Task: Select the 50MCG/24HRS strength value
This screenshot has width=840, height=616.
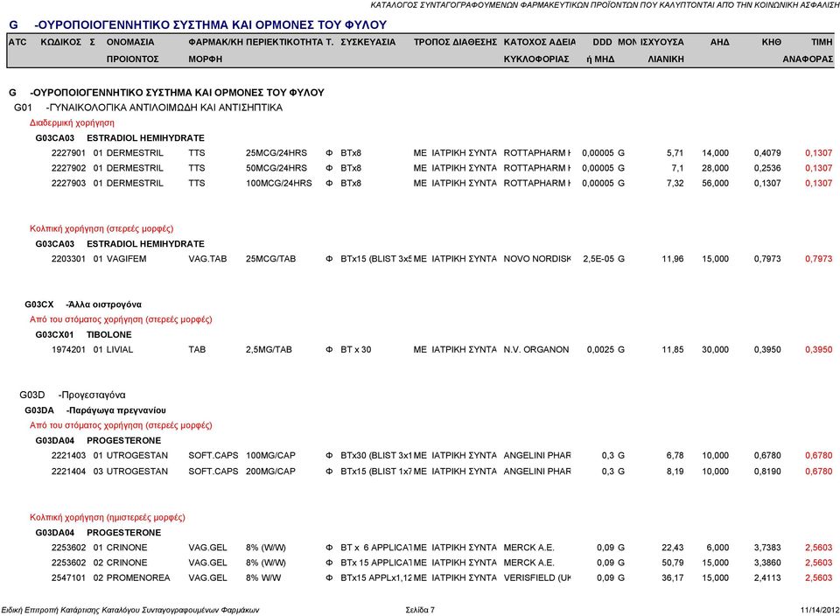Action: pyautogui.click(x=276, y=168)
